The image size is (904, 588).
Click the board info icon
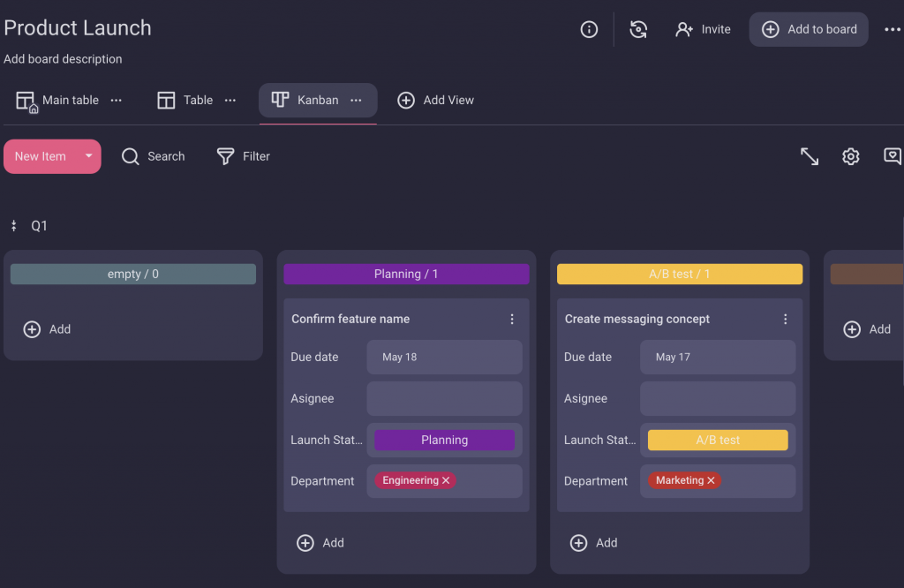[589, 29]
